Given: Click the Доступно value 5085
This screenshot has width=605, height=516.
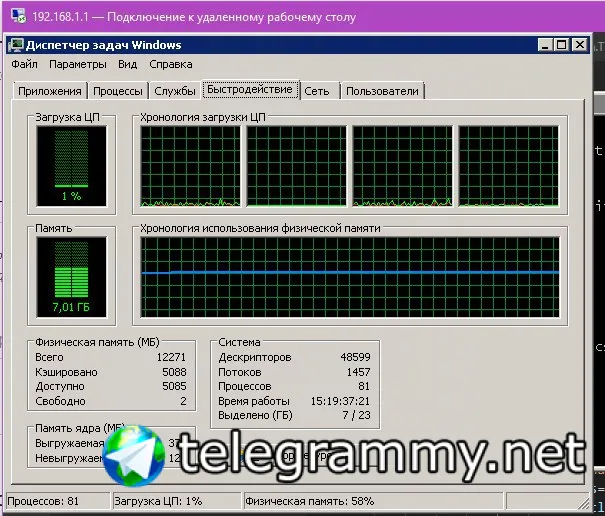Looking at the screenshot, I should (174, 386).
